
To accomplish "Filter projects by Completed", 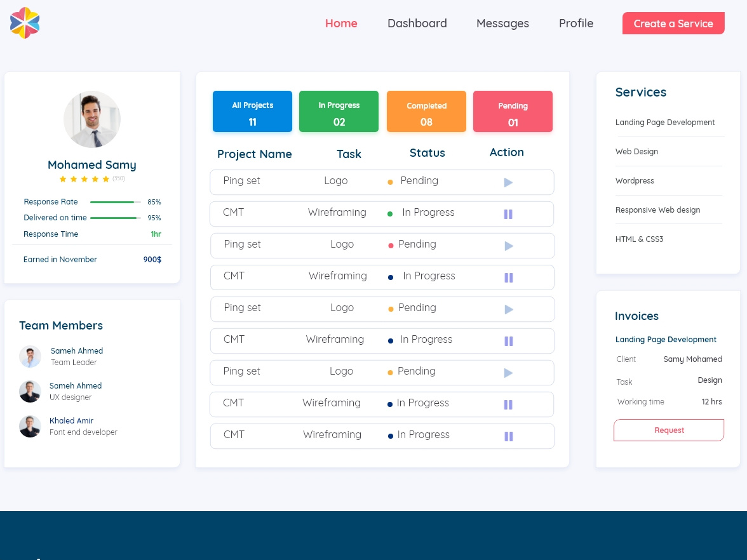I will click(x=426, y=111).
